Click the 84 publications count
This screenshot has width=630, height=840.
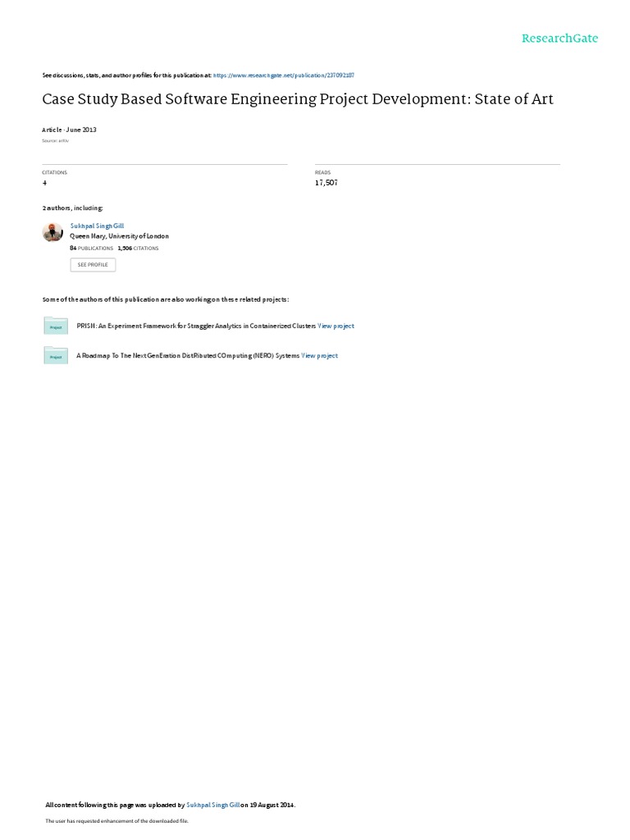92,249
